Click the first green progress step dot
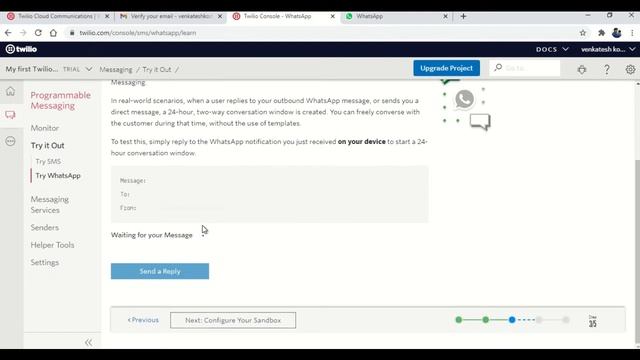The image size is (640, 360). (x=459, y=320)
